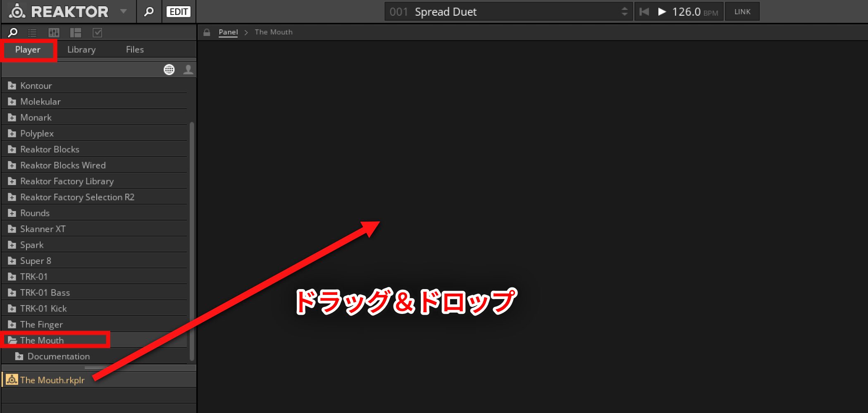Open the Super 8 folder
Screen dimensions: 868x413
94,261
